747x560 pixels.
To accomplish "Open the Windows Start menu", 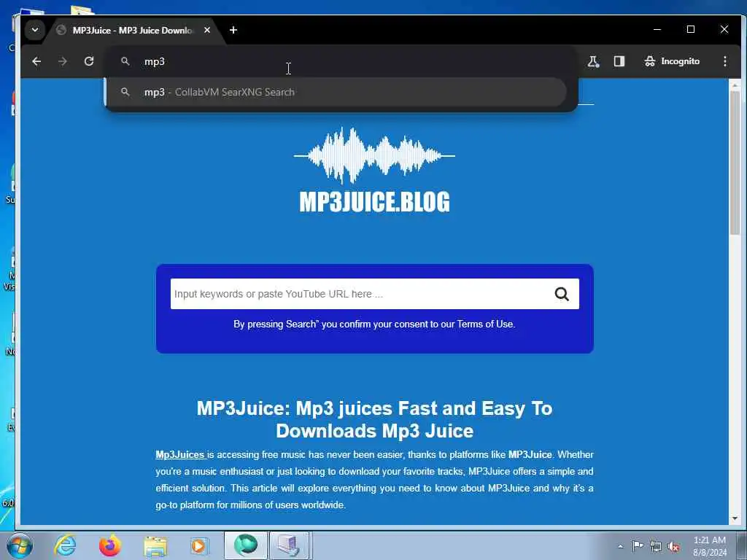I will pyautogui.click(x=20, y=545).
